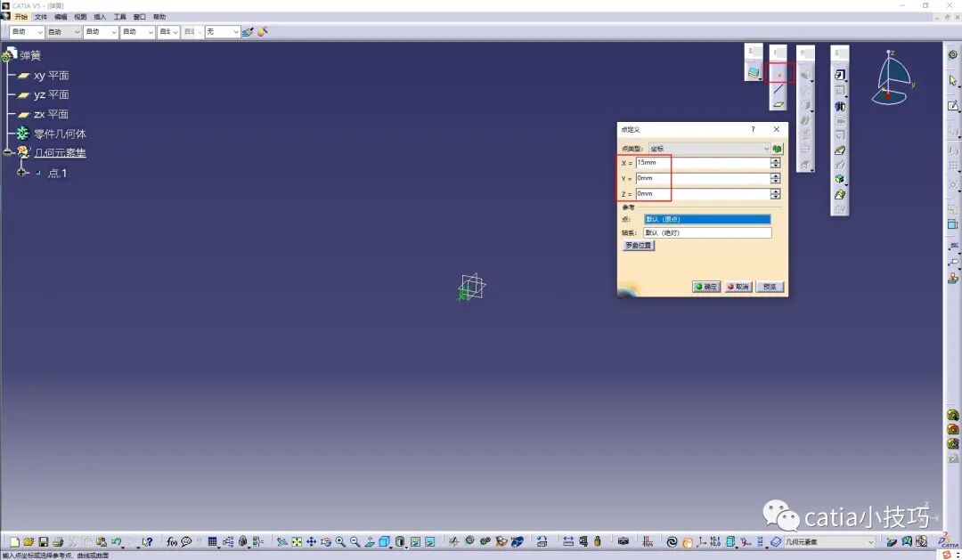Click the X coordinate input field
This screenshot has width=962, height=560.
(x=703, y=163)
